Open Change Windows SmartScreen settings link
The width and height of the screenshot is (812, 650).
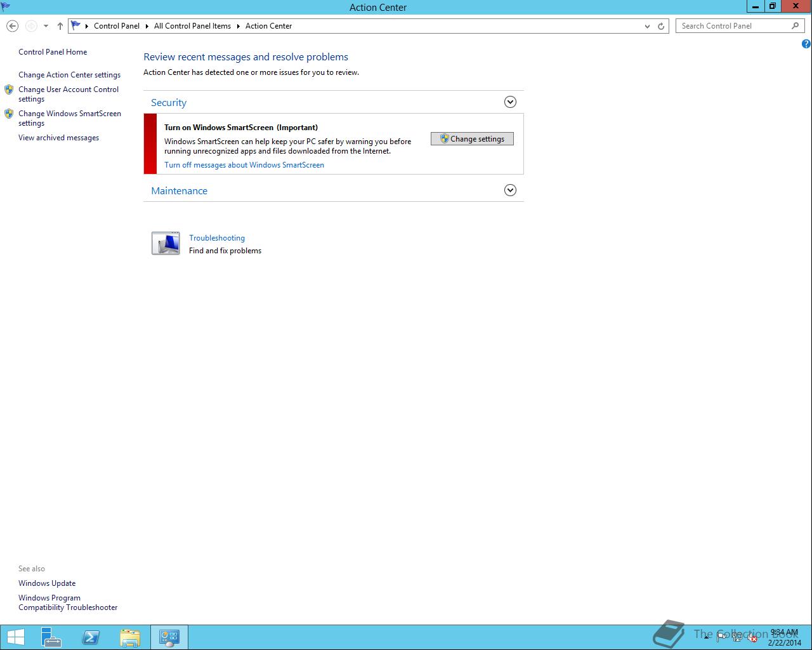tap(70, 118)
